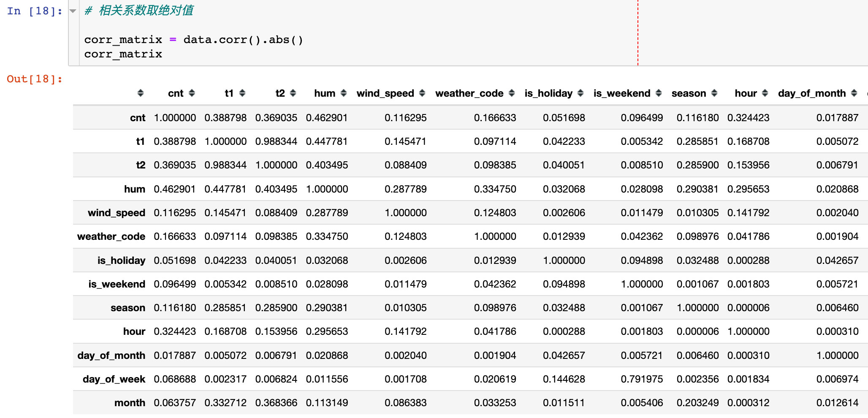This screenshot has height=418, width=868.
Task: Click the t2 column sort arrows
Action: pyautogui.click(x=293, y=93)
